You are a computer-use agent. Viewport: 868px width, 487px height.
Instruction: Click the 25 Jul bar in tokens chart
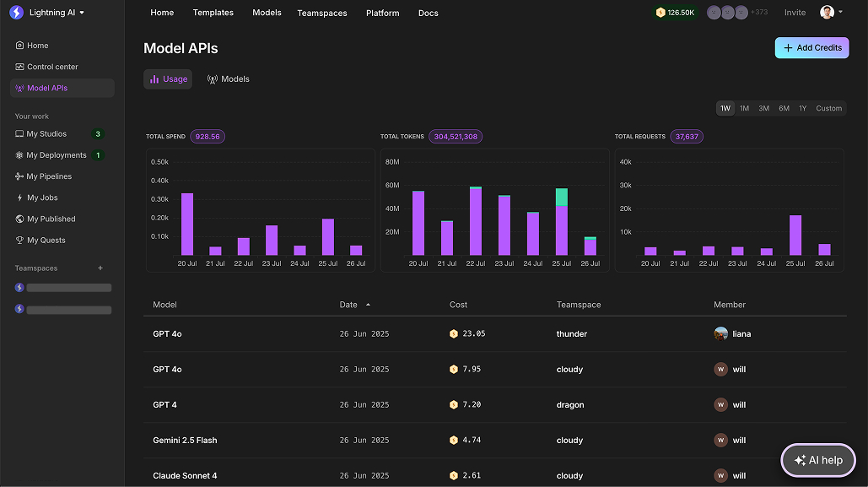coord(561,222)
